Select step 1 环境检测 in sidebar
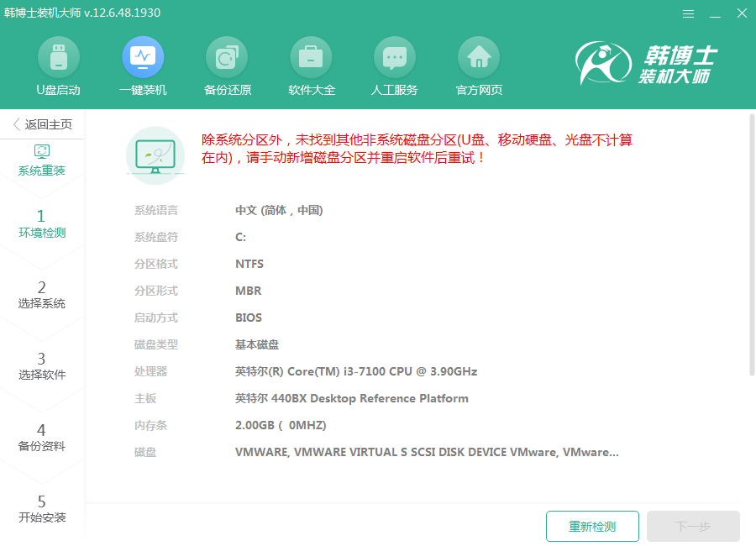This screenshot has height=546, width=756. click(x=42, y=224)
